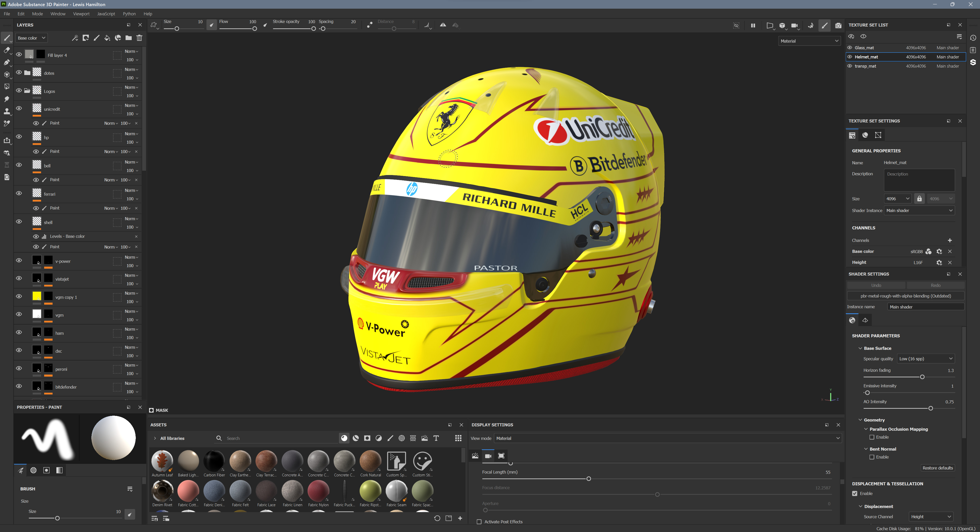Adjust the Focal Length slider
This screenshot has width=980, height=532.
point(589,479)
